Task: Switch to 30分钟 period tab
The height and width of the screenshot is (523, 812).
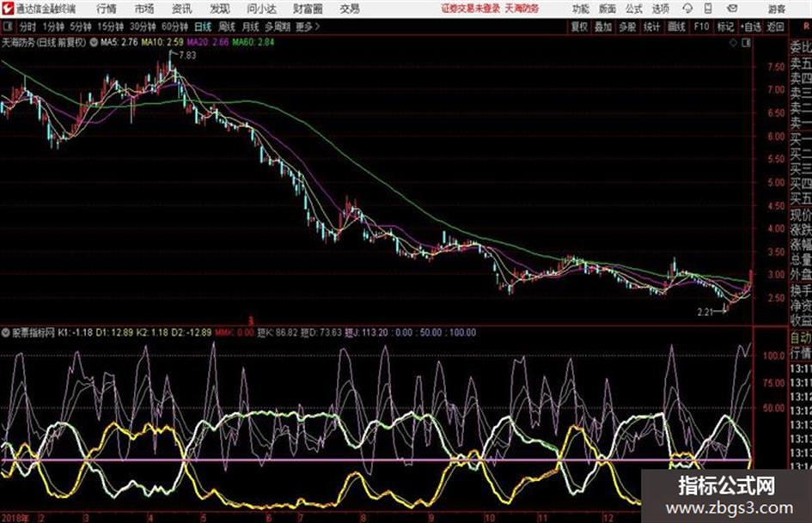Action: (x=143, y=27)
